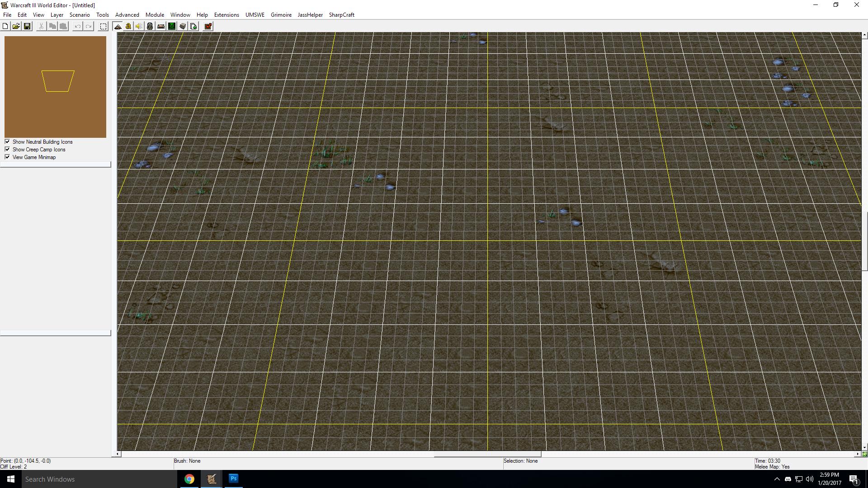868x488 pixels.
Task: Click the Paste toolbar icon
Action: coord(63,26)
